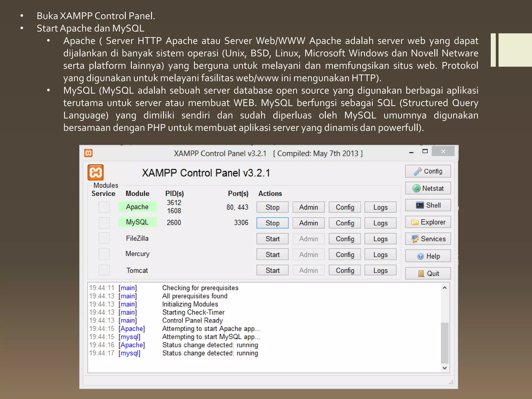Click the FileZilla Admin button
Screen dimensions: 532x399
click(309, 239)
